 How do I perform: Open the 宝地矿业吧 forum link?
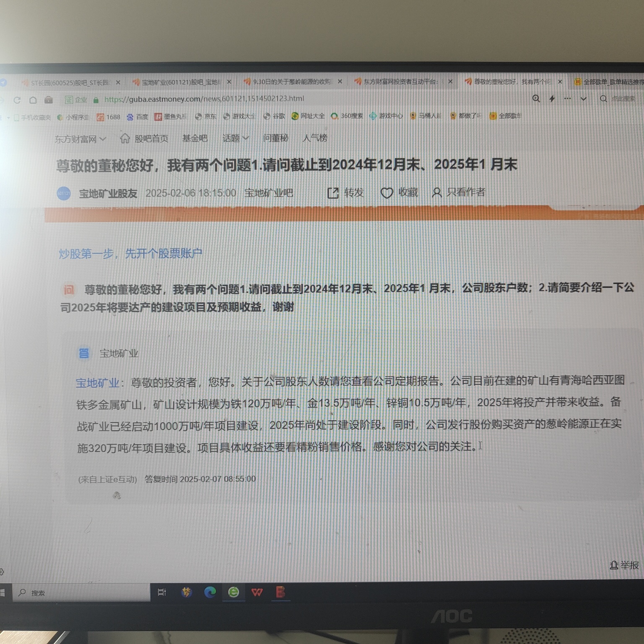tap(268, 193)
